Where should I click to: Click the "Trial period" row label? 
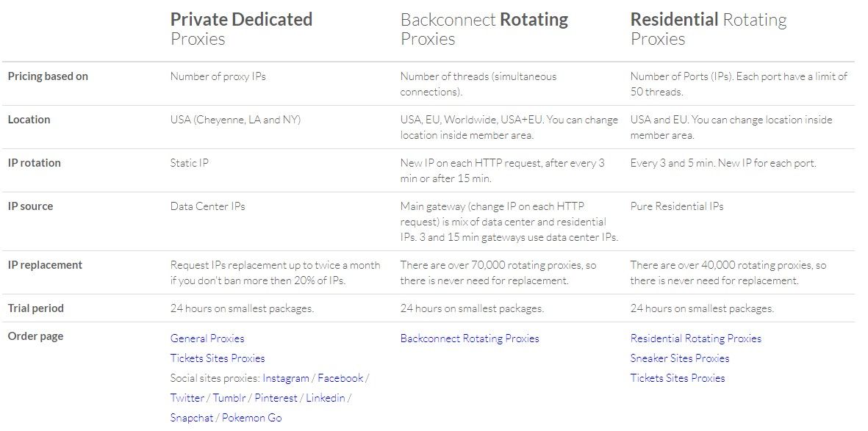[36, 308]
